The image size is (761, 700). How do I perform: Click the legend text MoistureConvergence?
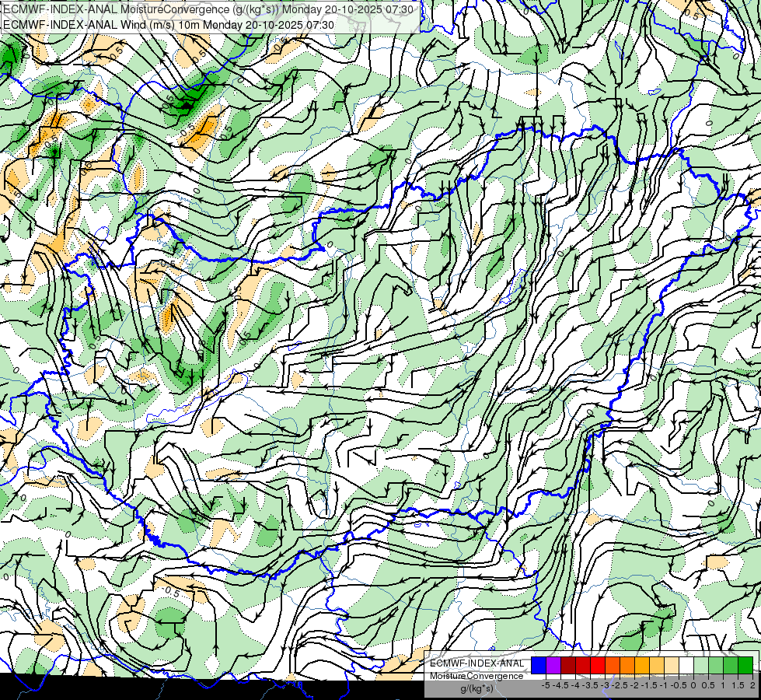[476, 676]
